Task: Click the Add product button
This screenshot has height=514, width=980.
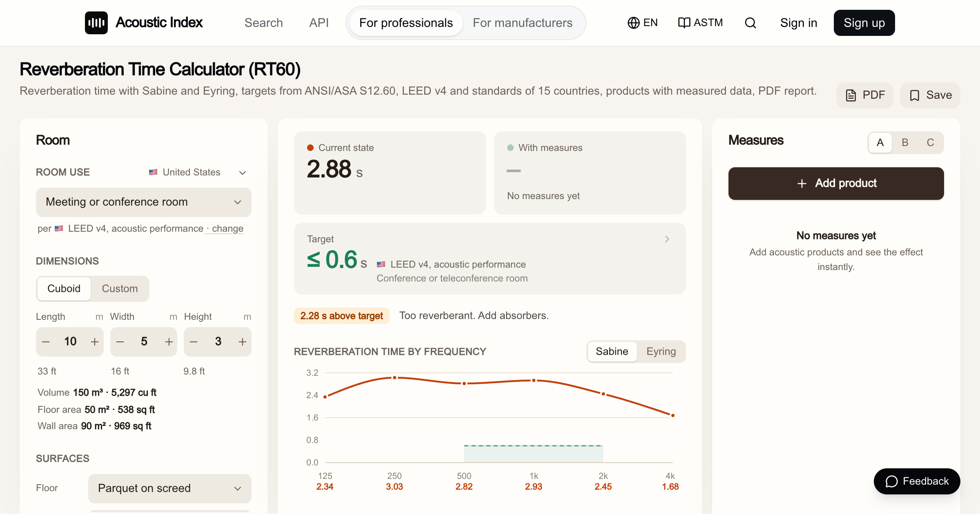Action: [836, 184]
